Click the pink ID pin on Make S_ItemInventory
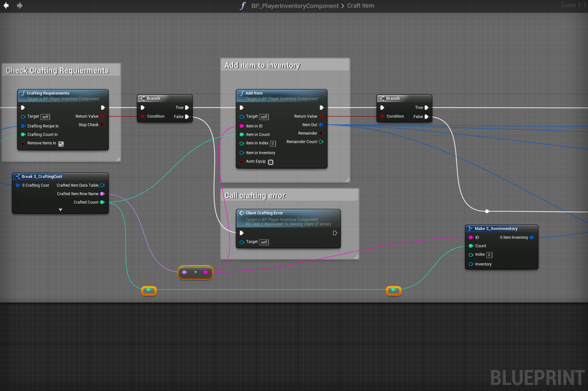Image resolution: width=588 pixels, height=391 pixels. coord(471,237)
